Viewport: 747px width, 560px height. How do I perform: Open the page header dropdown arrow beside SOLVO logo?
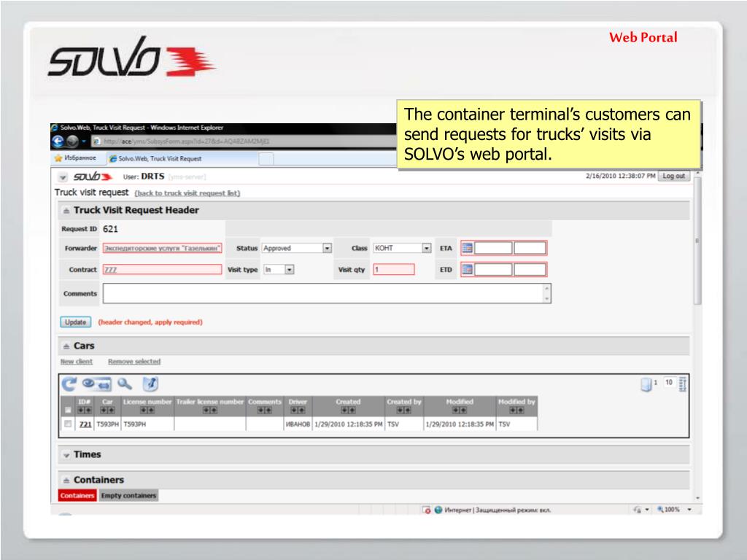click(63, 177)
